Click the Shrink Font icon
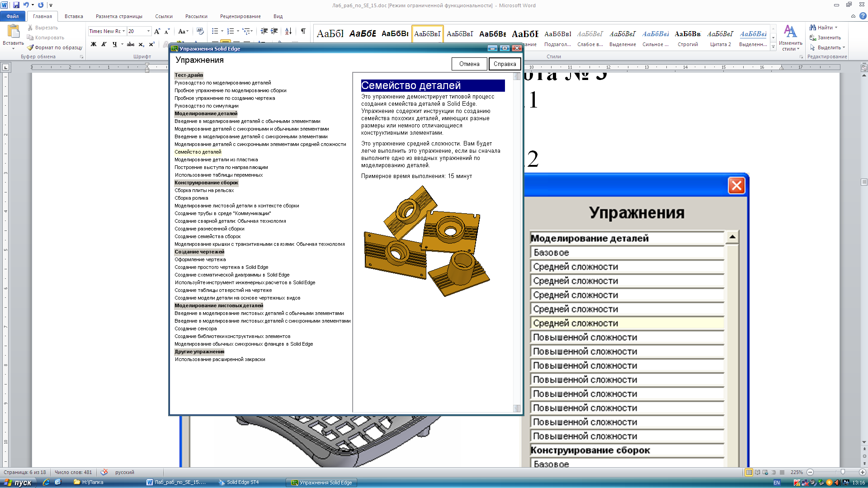 (167, 31)
